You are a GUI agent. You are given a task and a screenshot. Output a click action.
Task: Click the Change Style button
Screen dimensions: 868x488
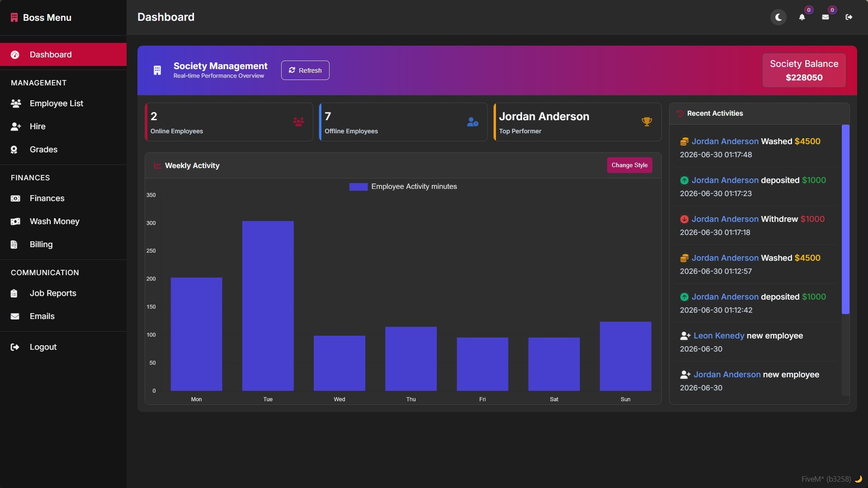pyautogui.click(x=629, y=165)
